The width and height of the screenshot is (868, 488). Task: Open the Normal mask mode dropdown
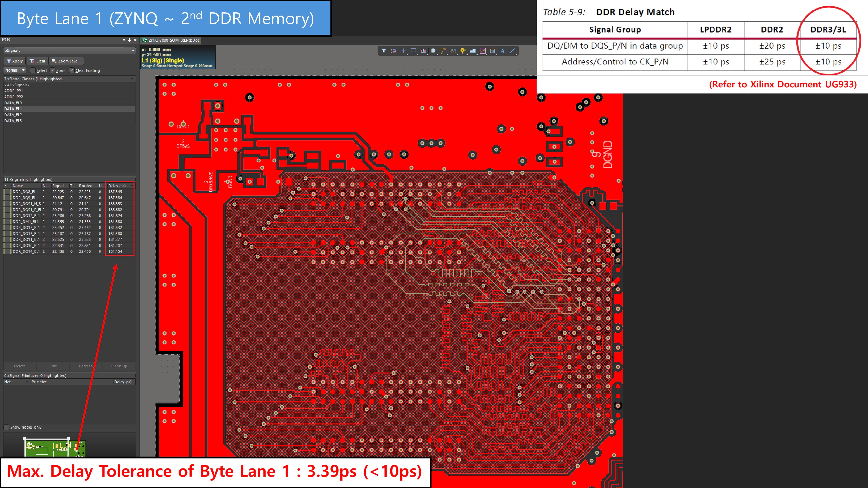[15, 70]
